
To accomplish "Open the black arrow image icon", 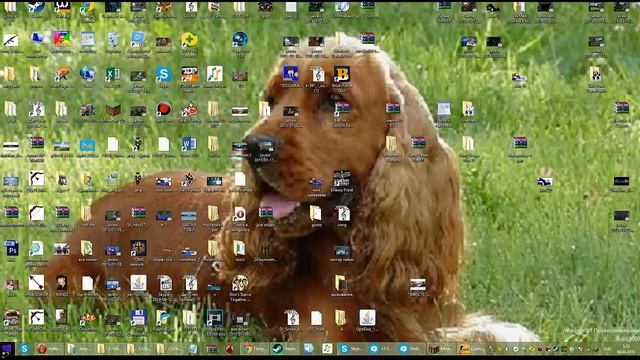I will [x=36, y=282].
